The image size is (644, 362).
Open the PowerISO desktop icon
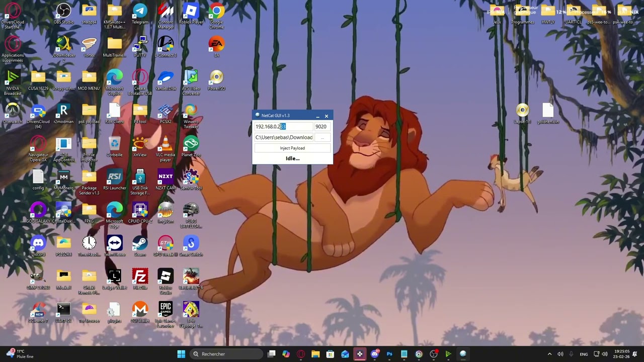[216, 80]
